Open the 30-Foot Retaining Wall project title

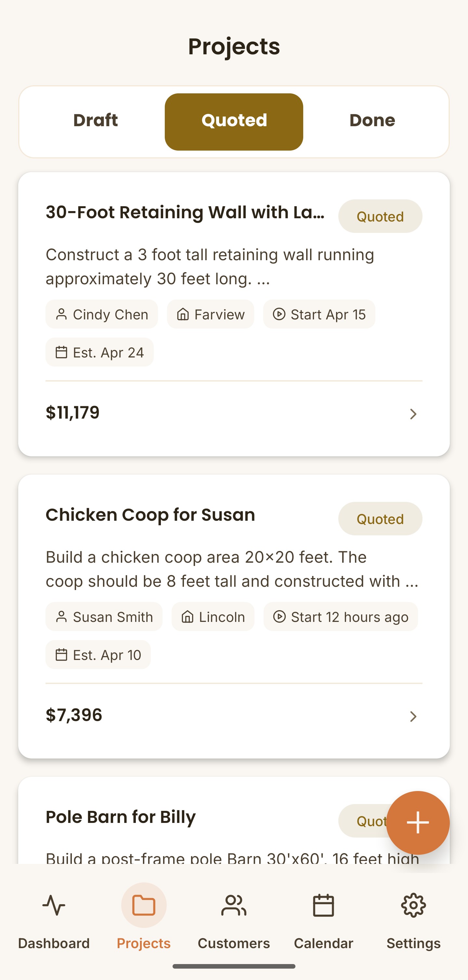click(185, 212)
